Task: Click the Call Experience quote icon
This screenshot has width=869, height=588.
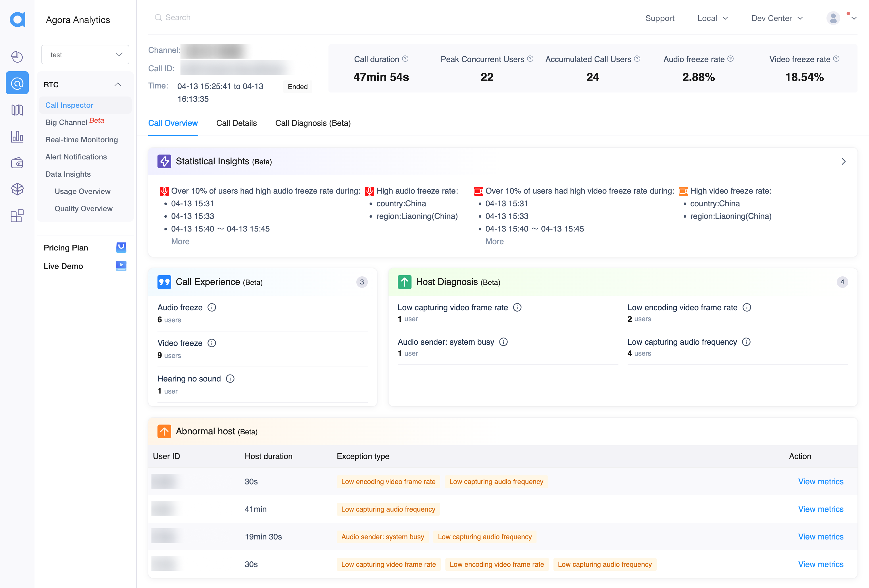Action: (x=164, y=282)
